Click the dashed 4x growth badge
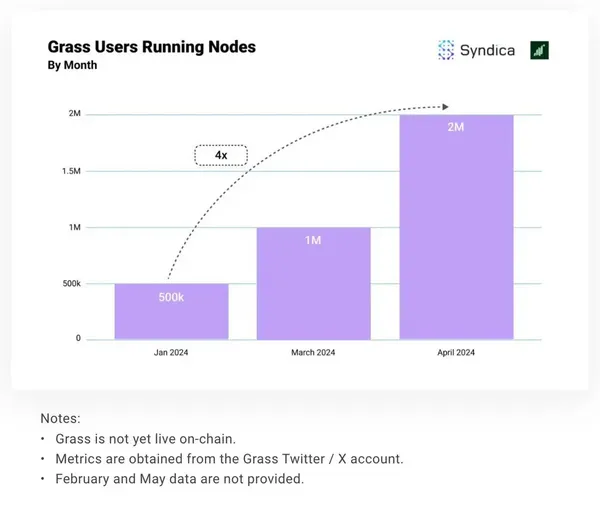This screenshot has width=600, height=505. [220, 155]
